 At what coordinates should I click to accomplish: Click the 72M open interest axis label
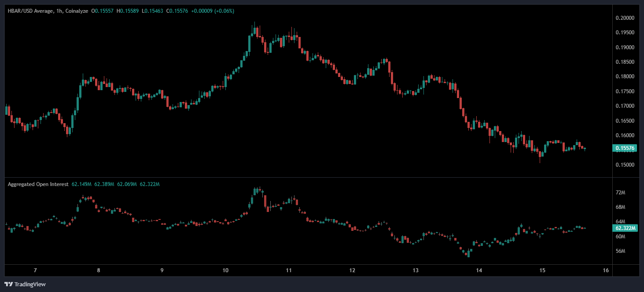(x=621, y=193)
